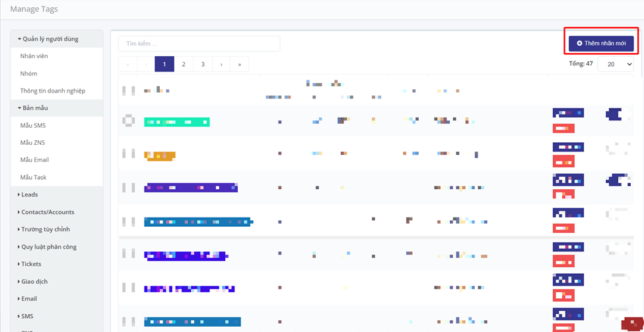Image resolution: width=644 pixels, height=332 pixels.
Task: Select Mẫu Email in sidebar
Action: [34, 160]
